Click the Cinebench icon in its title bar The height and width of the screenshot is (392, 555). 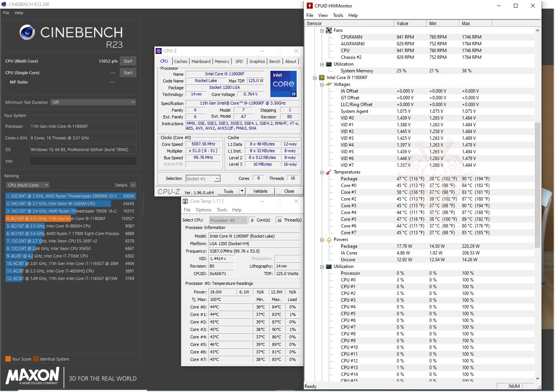coord(4,4)
